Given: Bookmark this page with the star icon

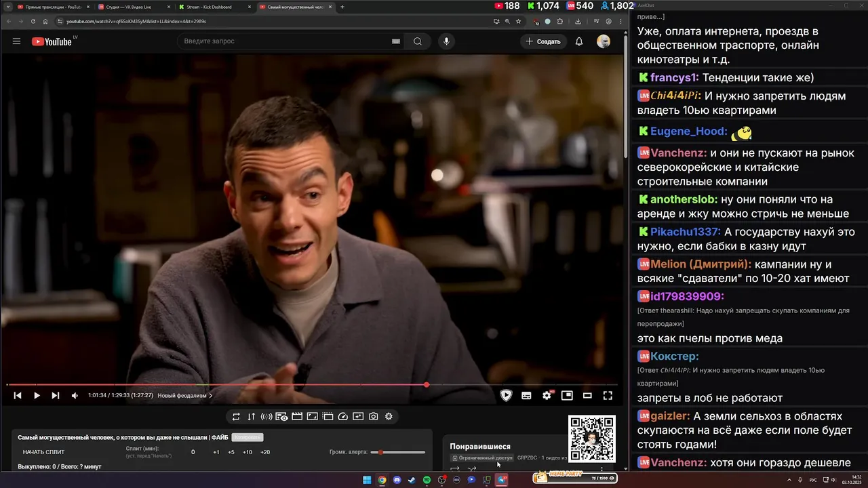Looking at the screenshot, I should tap(518, 21).
